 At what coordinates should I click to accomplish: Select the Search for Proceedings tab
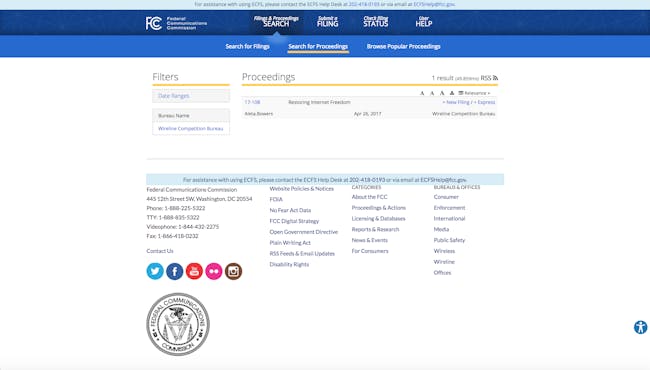318,46
